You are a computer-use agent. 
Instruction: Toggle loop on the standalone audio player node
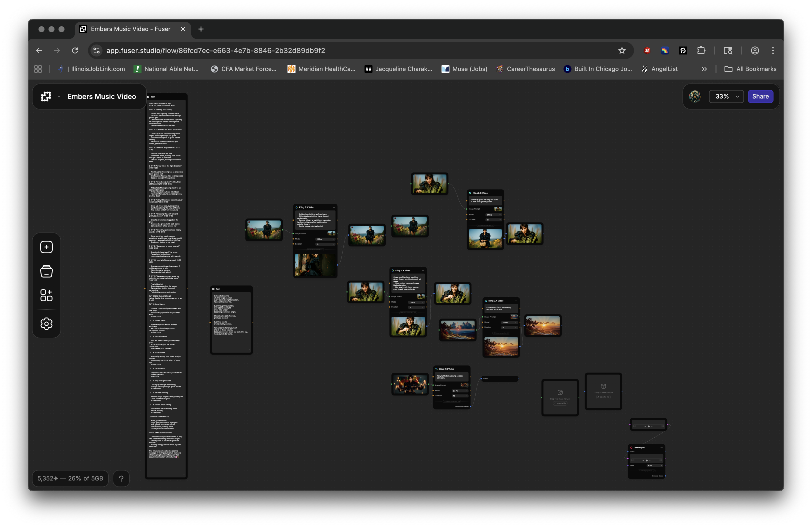pos(652,426)
